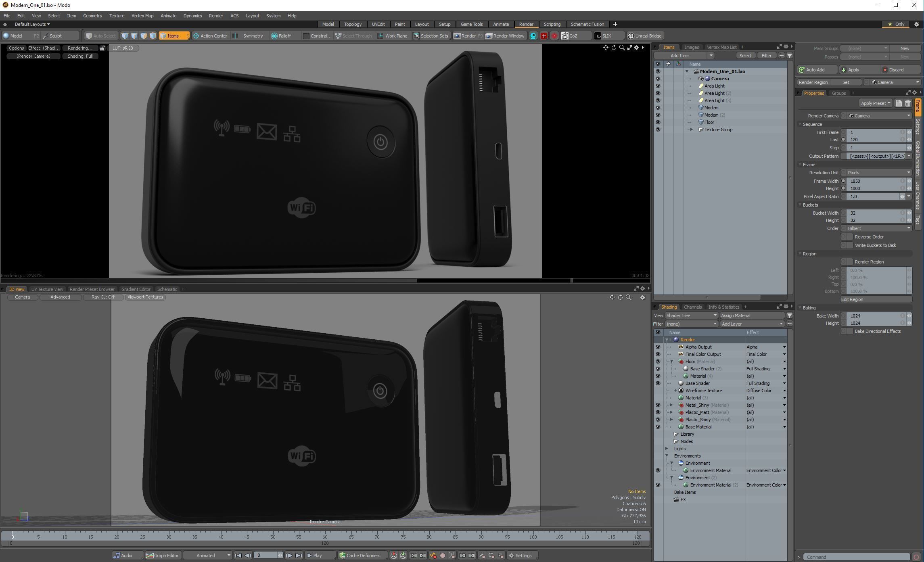Click the lock icon in preview header
Viewport: 924px width, 562px height.
click(102, 48)
